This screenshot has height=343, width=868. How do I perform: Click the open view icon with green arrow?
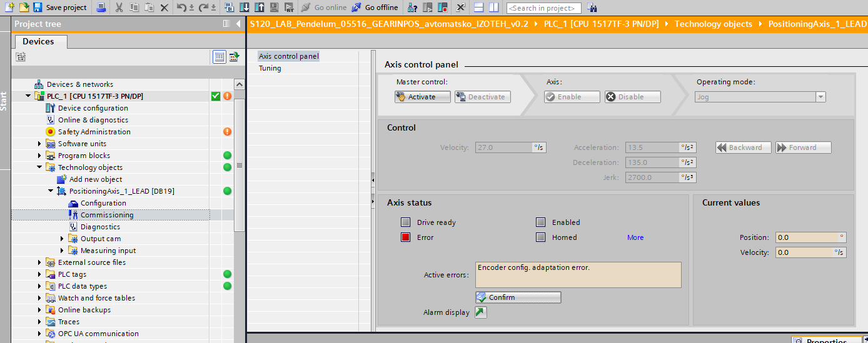pyautogui.click(x=234, y=57)
